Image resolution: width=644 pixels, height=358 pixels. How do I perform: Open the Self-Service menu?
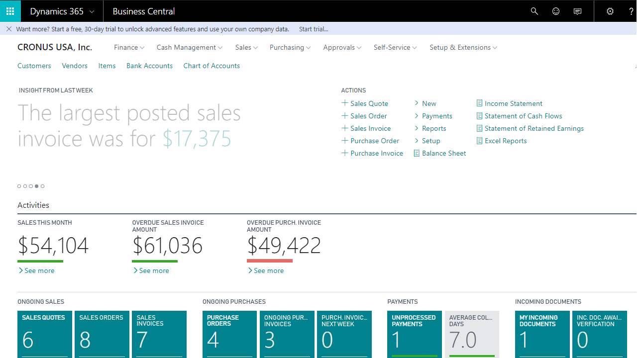point(395,47)
